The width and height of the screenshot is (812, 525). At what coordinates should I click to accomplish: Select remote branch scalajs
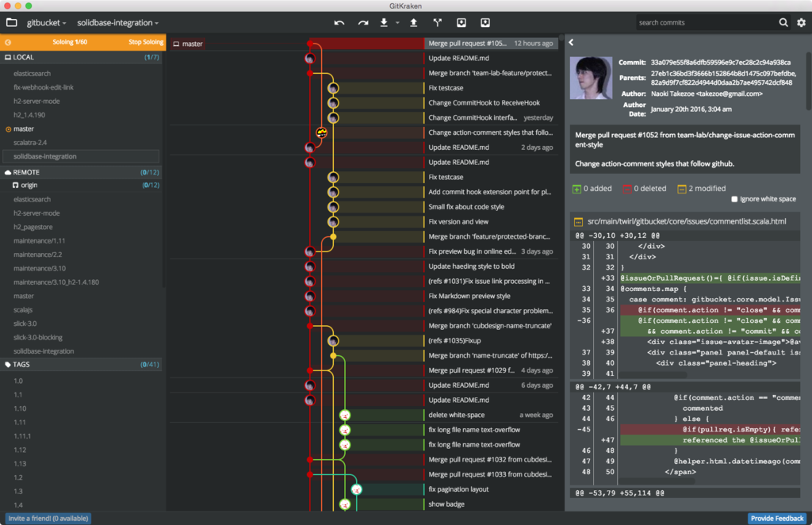coord(23,310)
